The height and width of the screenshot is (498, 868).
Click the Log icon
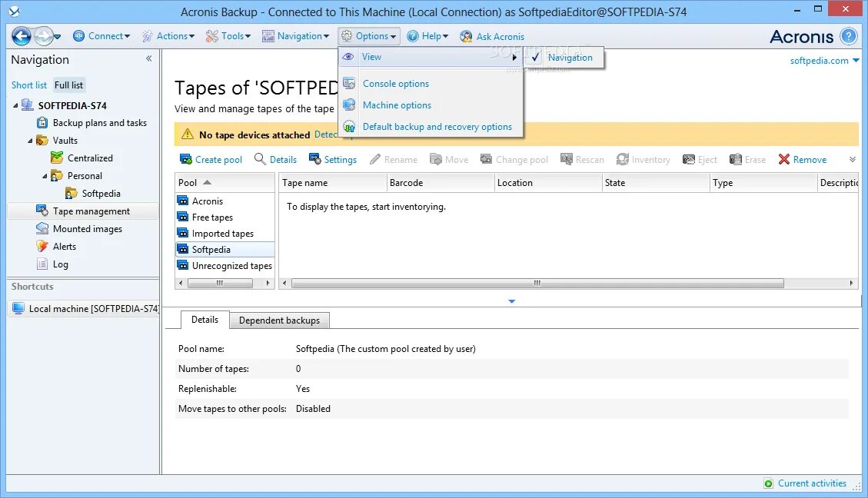coord(42,264)
